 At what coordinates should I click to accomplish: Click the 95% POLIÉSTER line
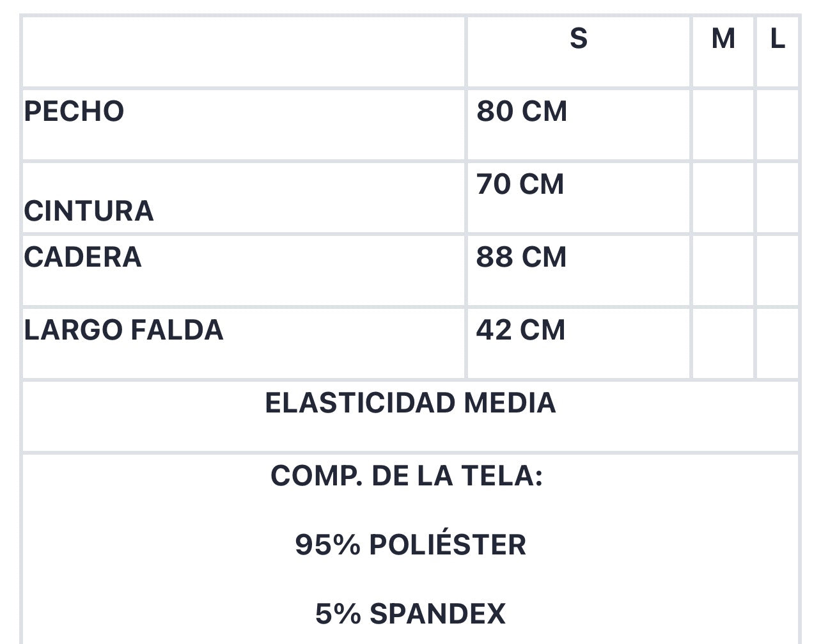410,545
